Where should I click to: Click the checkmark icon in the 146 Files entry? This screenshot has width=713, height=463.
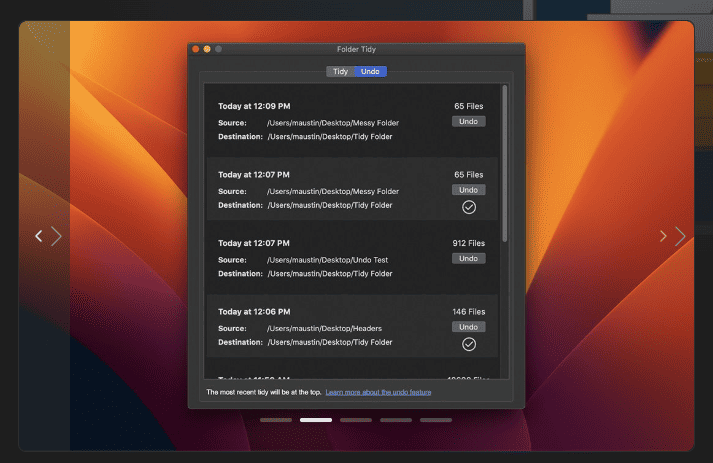coord(469,344)
